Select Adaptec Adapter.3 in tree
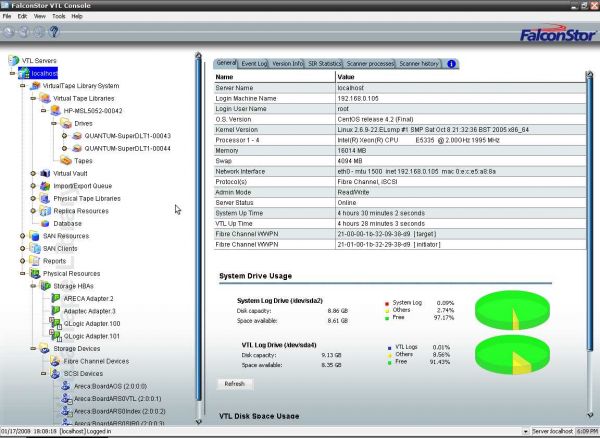Screen dimensions: 600x438 click(x=90, y=311)
